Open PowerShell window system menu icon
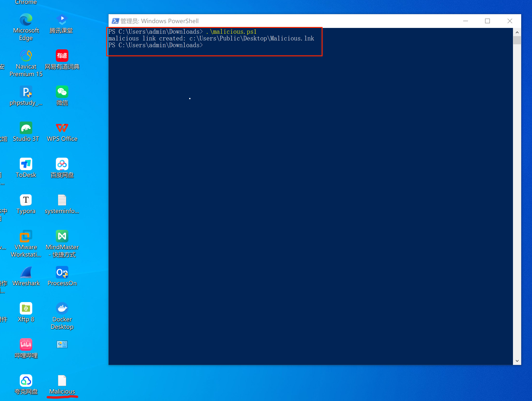The height and width of the screenshot is (401, 532). (x=115, y=21)
